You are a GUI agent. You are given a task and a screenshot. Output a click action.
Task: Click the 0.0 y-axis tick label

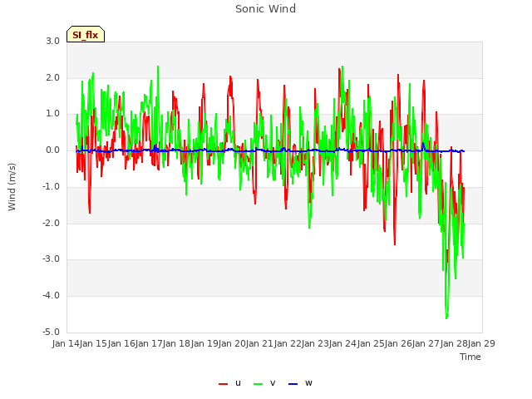[x=53, y=150]
